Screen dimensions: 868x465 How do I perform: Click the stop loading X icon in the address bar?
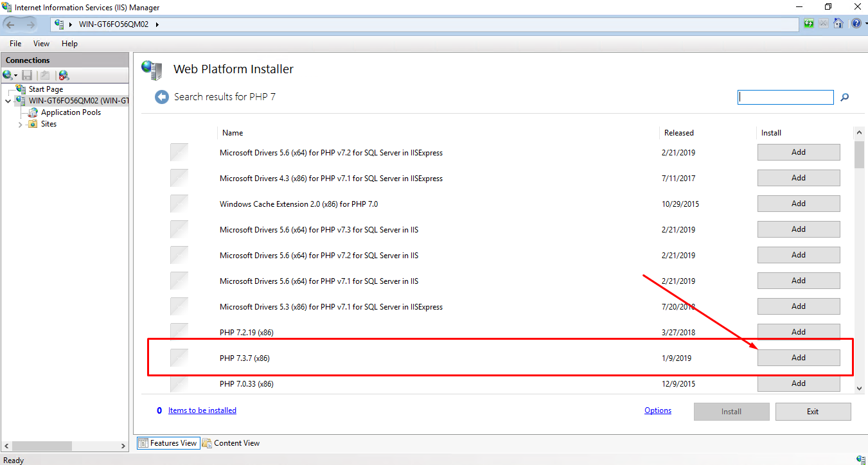pos(824,24)
